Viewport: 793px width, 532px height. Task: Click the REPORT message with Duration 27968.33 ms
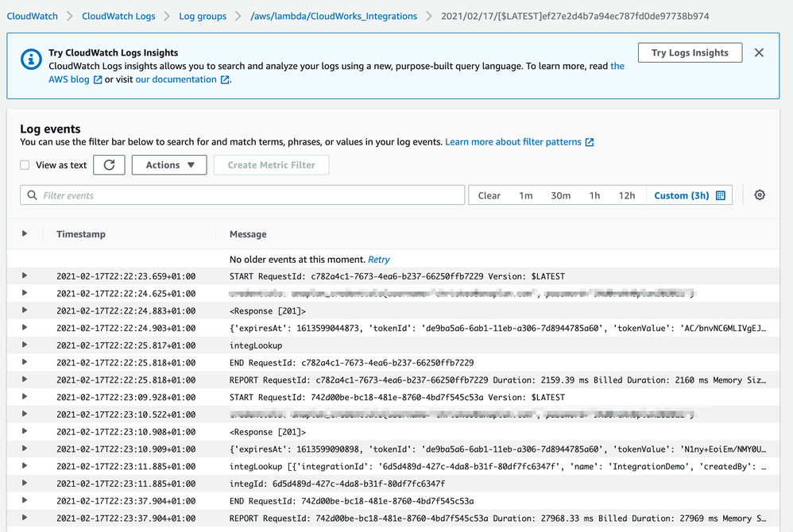pos(497,519)
